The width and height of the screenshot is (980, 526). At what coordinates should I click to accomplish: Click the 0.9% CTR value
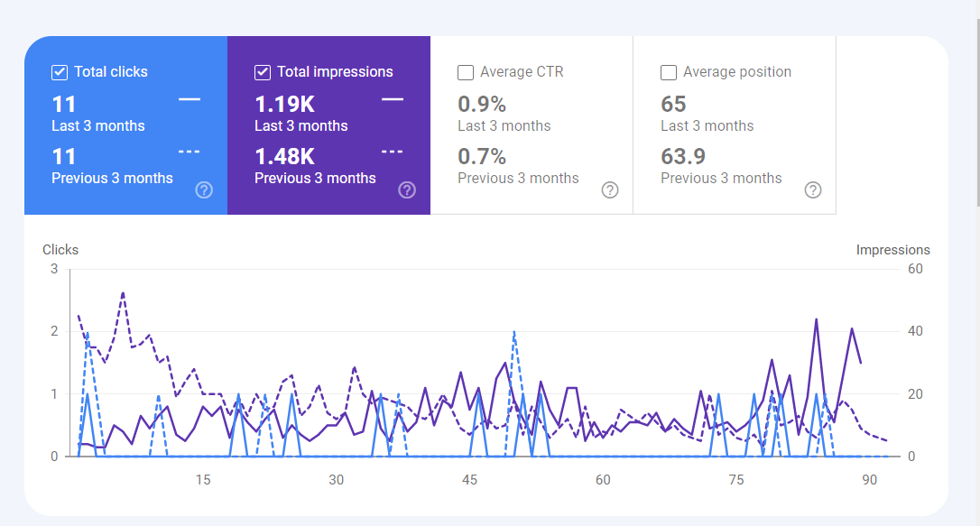click(481, 105)
